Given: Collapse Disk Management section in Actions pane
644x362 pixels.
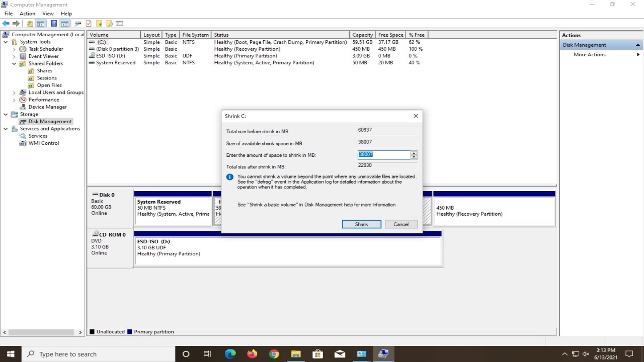Looking at the screenshot, I should point(638,45).
